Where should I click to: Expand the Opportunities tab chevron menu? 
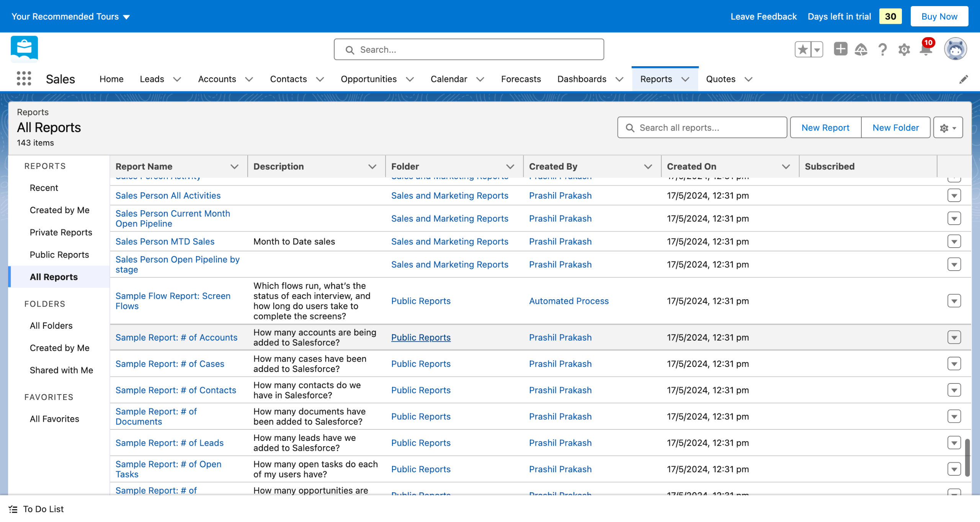[410, 79]
